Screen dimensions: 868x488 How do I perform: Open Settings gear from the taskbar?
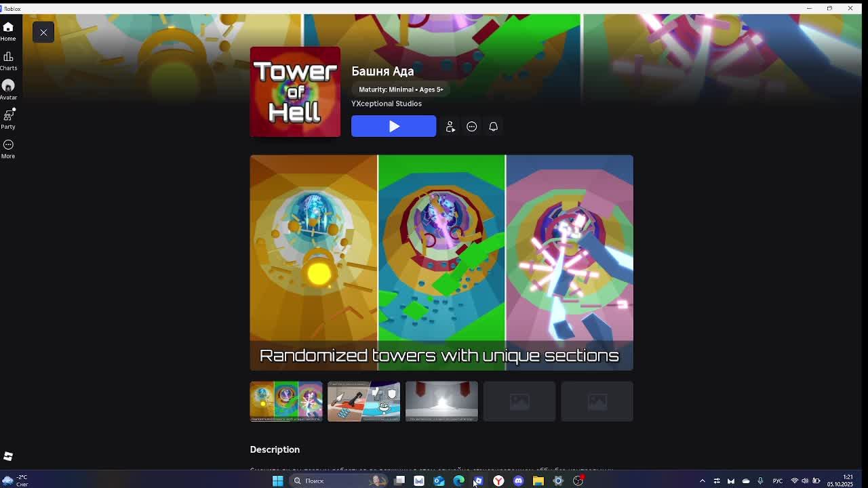coord(558,481)
